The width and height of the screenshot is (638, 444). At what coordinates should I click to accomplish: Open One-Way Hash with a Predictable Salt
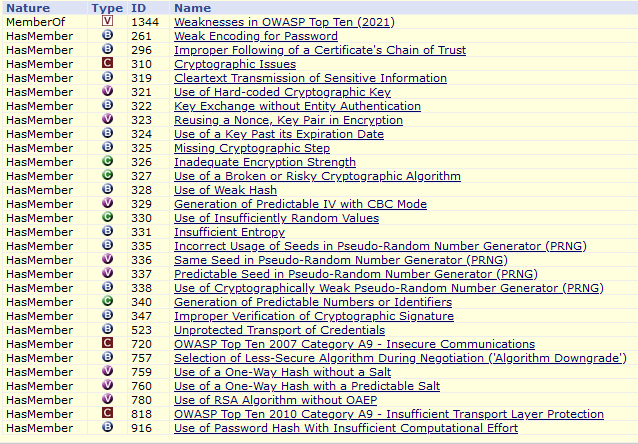tap(307, 386)
